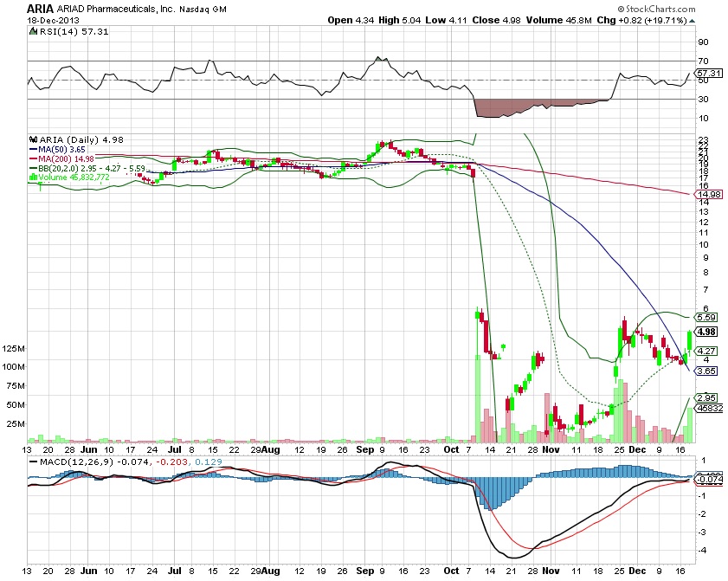Click the 4.98 last price tag
The height and width of the screenshot is (581, 728).
(706, 332)
